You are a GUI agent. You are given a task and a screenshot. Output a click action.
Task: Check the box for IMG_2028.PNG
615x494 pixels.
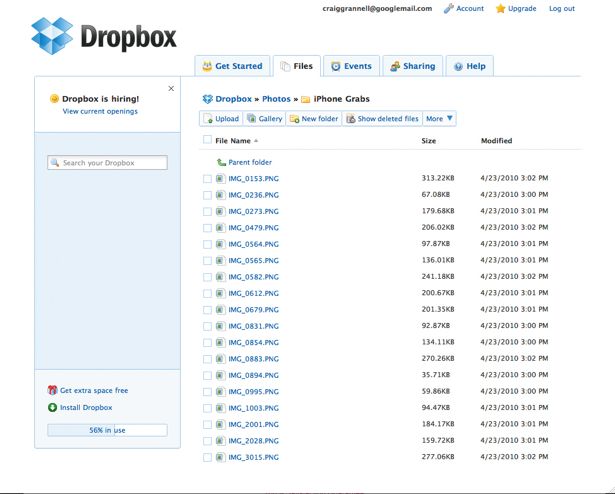(207, 441)
